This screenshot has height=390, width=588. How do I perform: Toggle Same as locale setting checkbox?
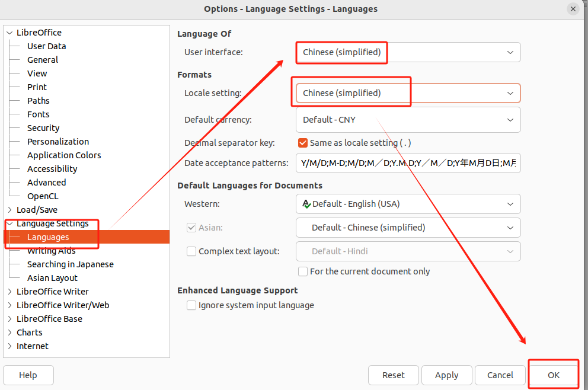303,143
